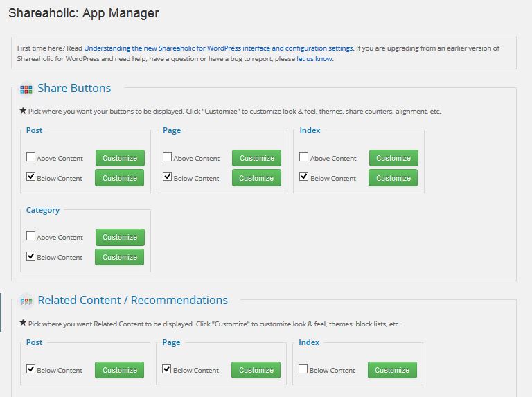Click the Related Content / Recommendations heading
This screenshot has height=397, width=532.
click(x=133, y=300)
